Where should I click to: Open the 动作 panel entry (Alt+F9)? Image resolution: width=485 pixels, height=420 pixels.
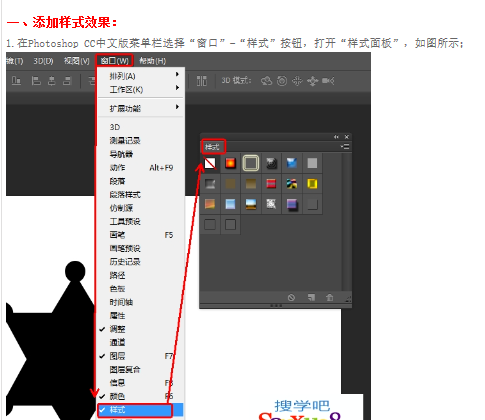(140, 168)
